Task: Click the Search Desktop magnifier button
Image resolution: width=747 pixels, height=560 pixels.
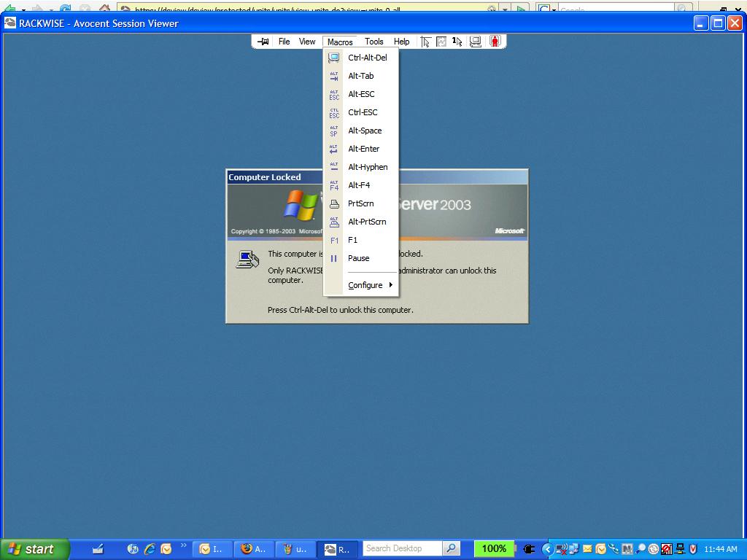Action: 452,548
